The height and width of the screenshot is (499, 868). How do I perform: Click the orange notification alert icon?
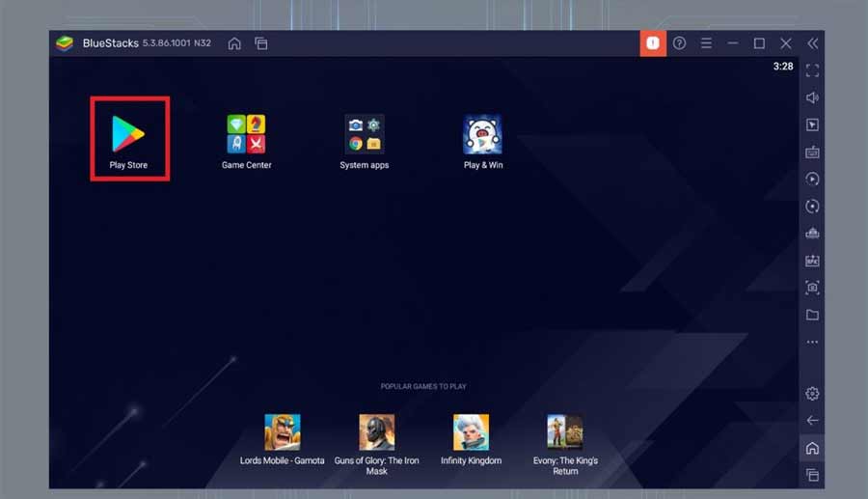653,43
